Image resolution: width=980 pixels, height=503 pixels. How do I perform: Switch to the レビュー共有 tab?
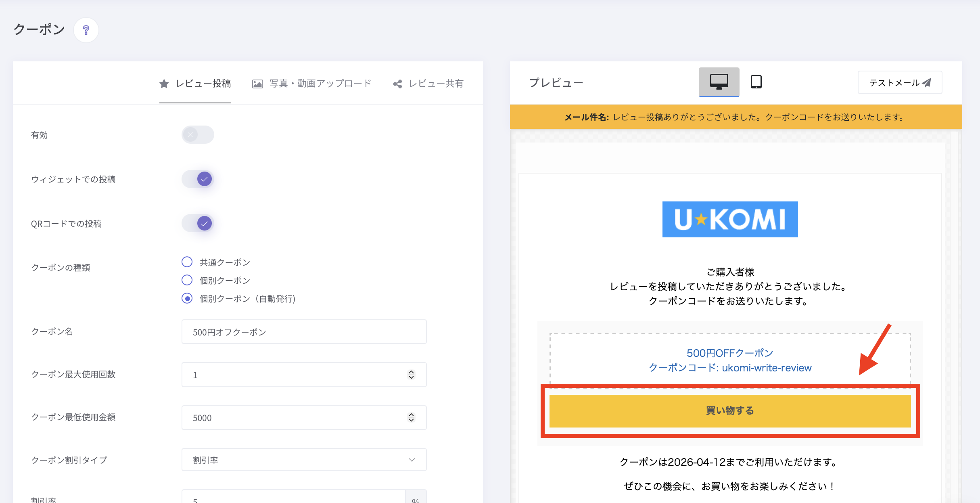[436, 84]
